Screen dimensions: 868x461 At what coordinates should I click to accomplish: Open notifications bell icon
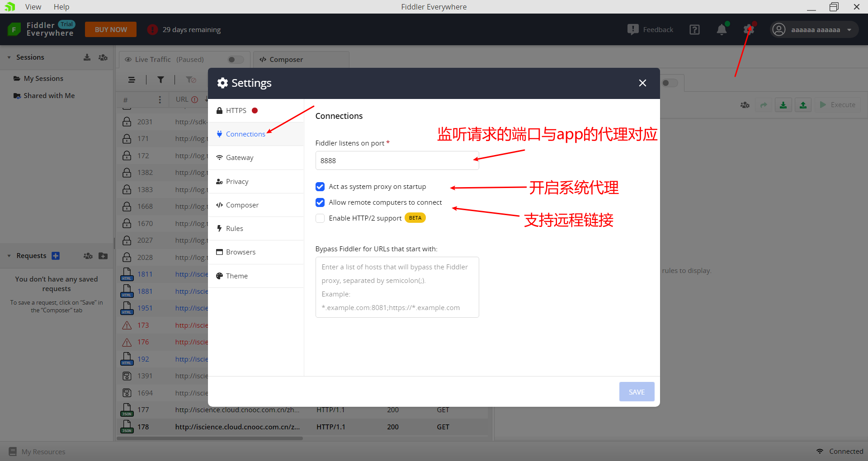tap(722, 29)
